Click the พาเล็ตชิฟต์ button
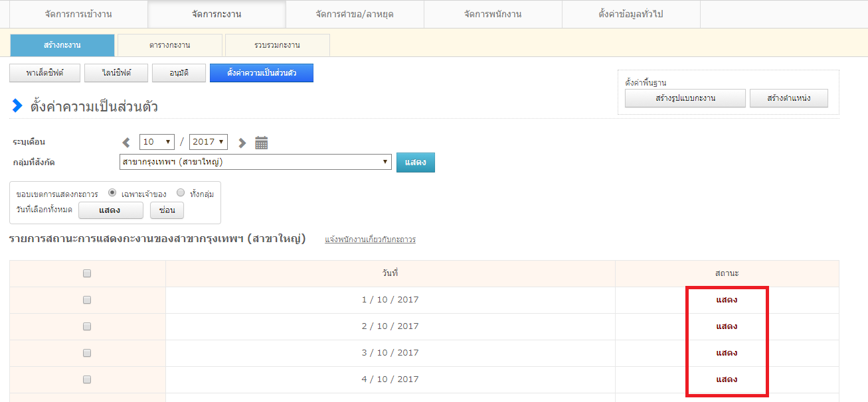The height and width of the screenshot is (402, 868). tap(45, 73)
